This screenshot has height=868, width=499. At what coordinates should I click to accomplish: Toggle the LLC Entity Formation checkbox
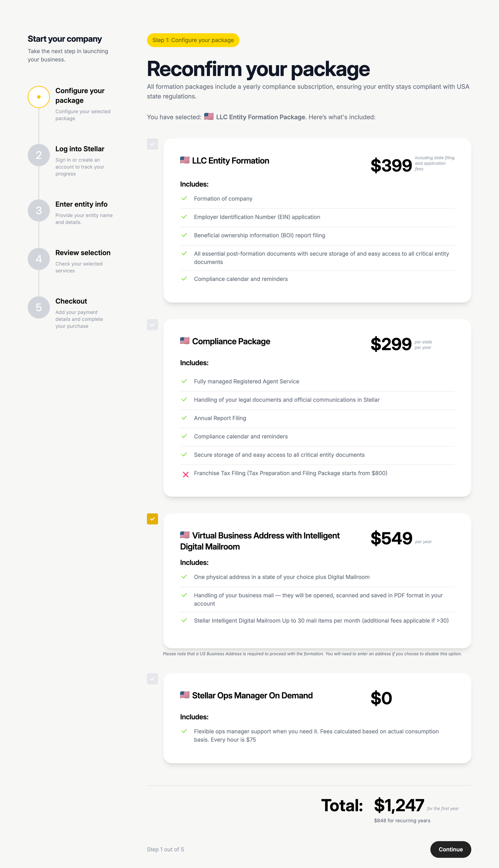click(x=152, y=144)
